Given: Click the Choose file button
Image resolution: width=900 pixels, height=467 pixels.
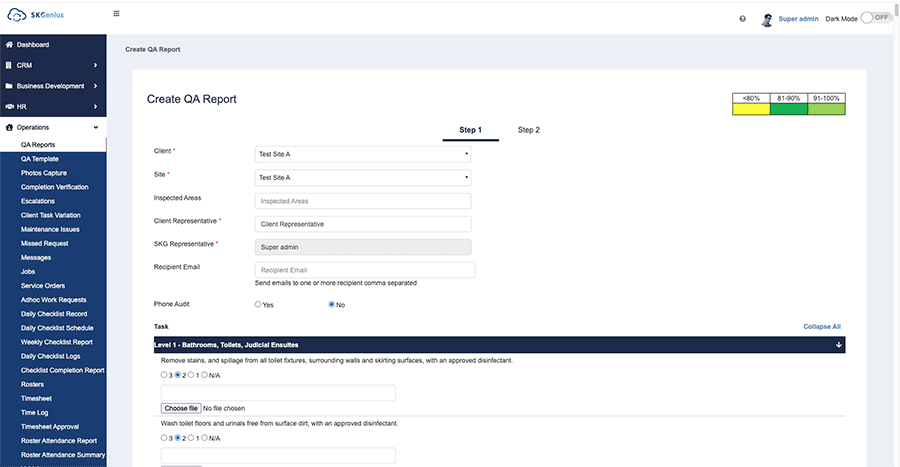Looking at the screenshot, I should (181, 408).
